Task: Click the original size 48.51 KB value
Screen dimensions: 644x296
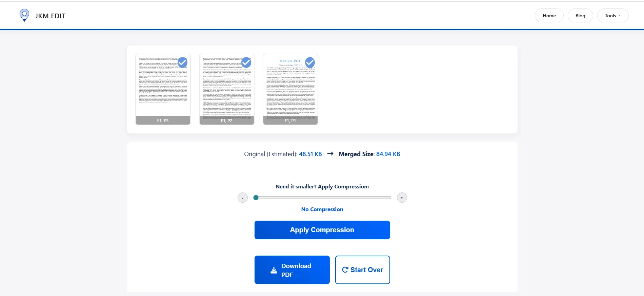Action: pyautogui.click(x=310, y=154)
